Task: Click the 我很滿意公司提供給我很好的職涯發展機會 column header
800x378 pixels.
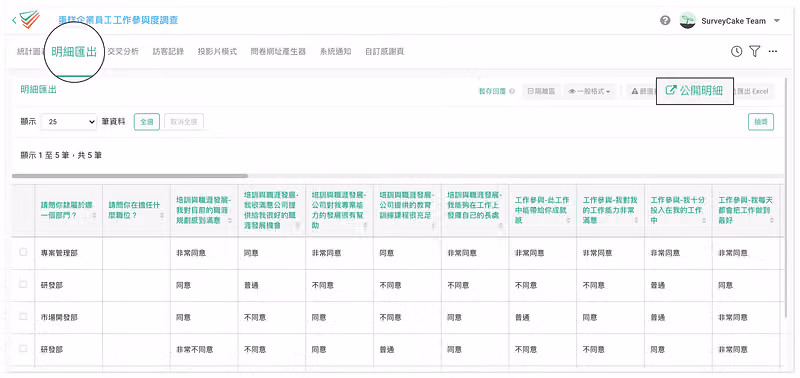Action: pos(271,210)
